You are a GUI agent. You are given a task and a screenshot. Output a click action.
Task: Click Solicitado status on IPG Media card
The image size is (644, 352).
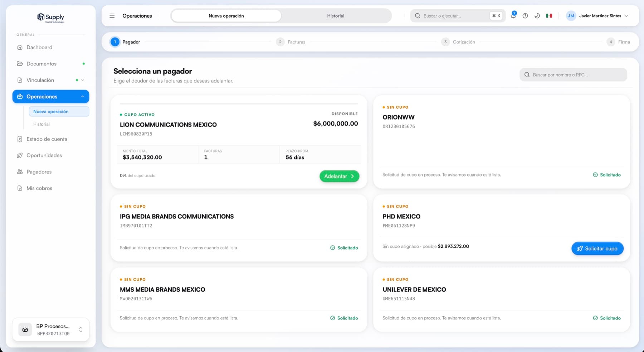(344, 248)
